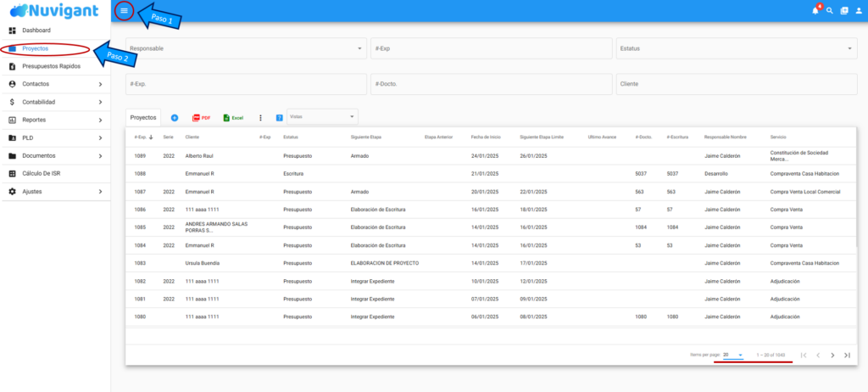
Task: Sort by the Fecha de Inicio column header
Action: 486,137
